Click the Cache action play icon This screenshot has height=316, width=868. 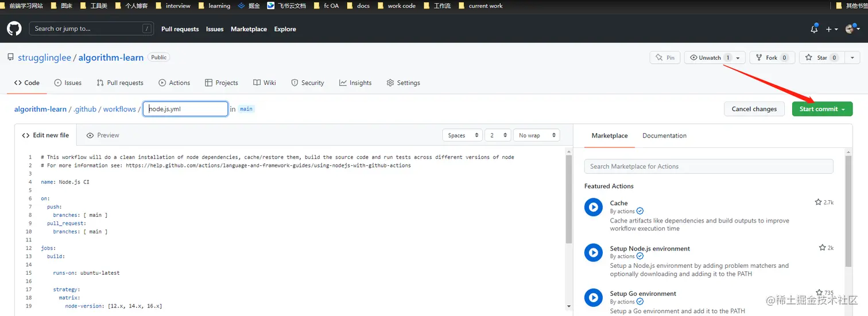click(x=593, y=207)
